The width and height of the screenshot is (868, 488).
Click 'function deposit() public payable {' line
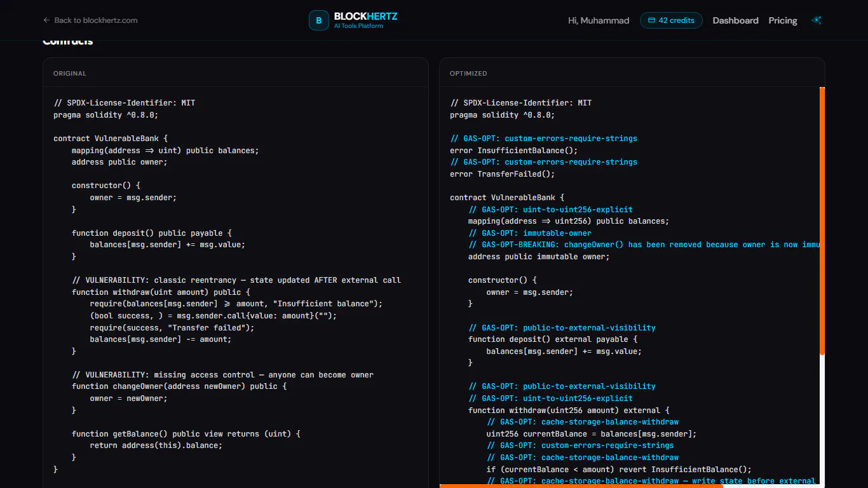coord(152,233)
